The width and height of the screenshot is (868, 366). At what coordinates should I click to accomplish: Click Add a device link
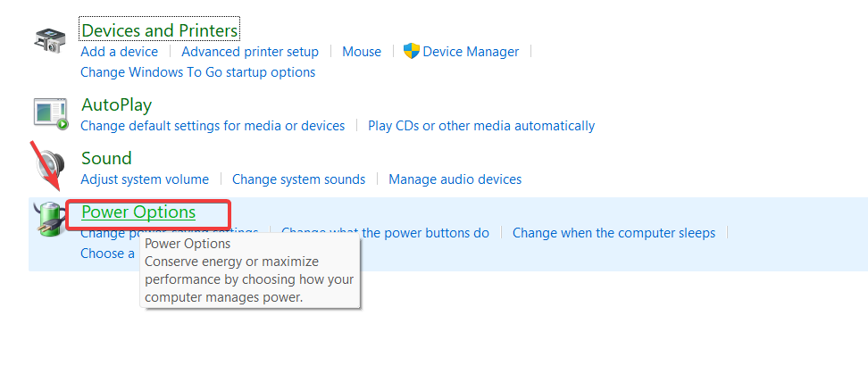pos(119,52)
